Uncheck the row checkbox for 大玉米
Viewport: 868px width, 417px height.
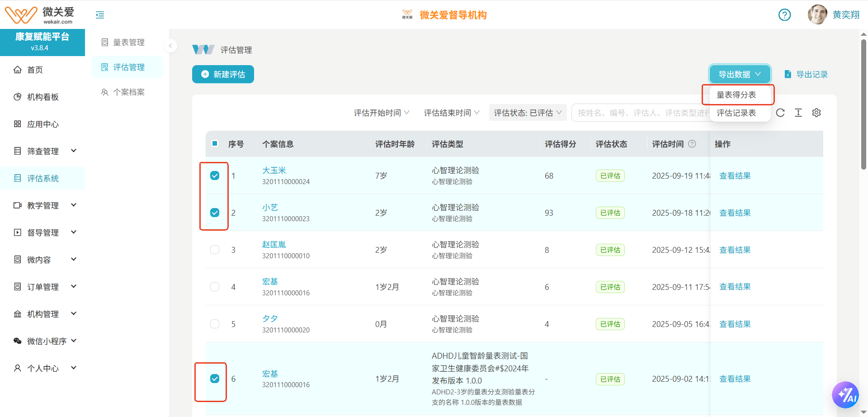[x=214, y=175]
